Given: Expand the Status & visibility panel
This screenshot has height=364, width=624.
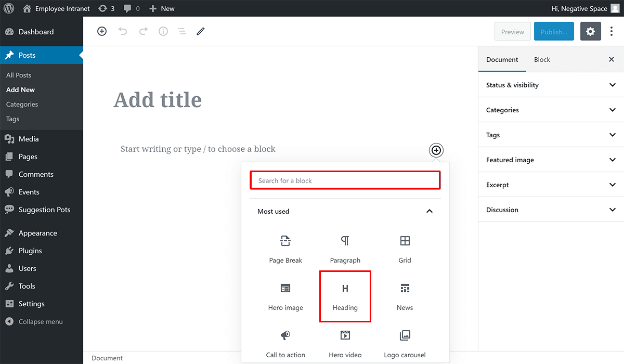Looking at the screenshot, I should 551,85.
